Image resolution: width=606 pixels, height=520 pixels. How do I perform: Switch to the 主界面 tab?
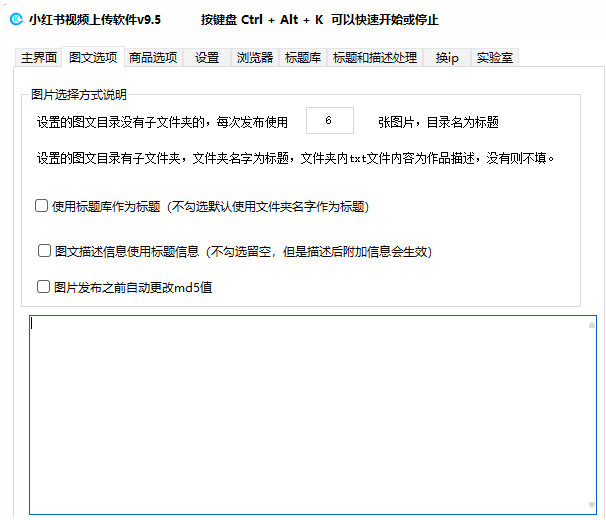pos(38,58)
